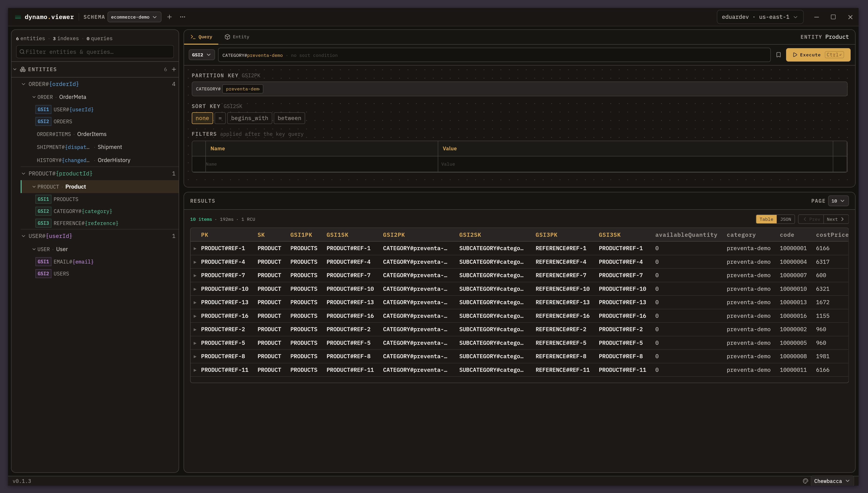Save query with the bookmark icon
Image resolution: width=868 pixels, height=493 pixels.
pos(778,55)
